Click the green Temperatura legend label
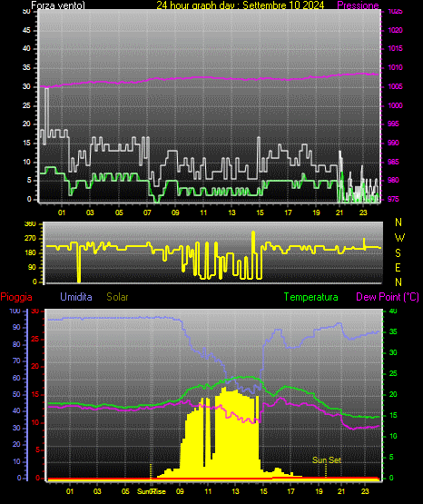Screen dimensions: 423x504 click(x=311, y=297)
